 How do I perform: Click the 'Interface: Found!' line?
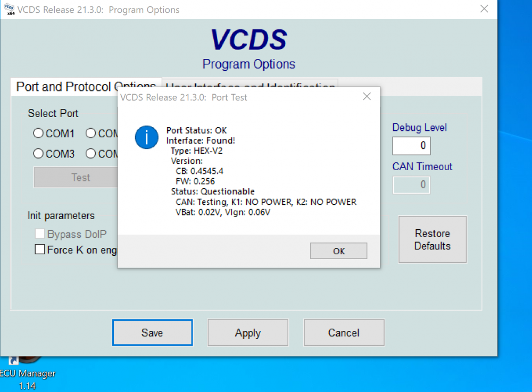(x=201, y=141)
